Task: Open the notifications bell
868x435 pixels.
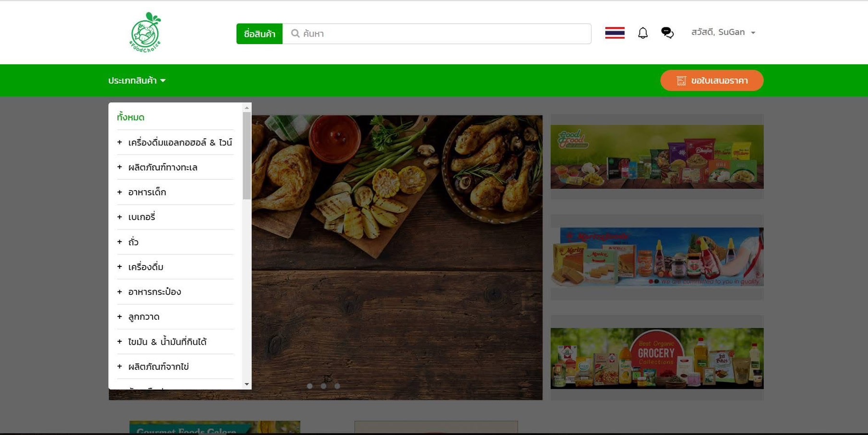Action: point(642,33)
